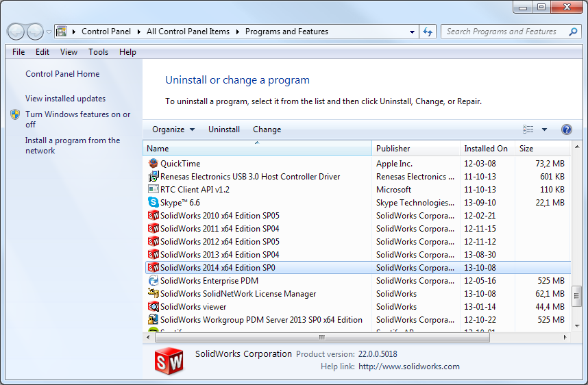Image resolution: width=588 pixels, height=385 pixels.
Task: Expand the arrow after All Control Panel Items
Action: click(237, 32)
